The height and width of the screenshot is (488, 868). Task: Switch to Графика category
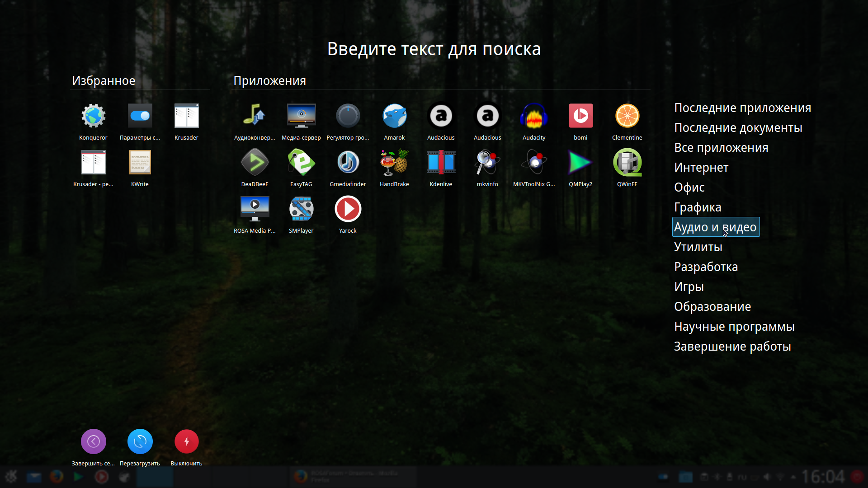point(698,207)
